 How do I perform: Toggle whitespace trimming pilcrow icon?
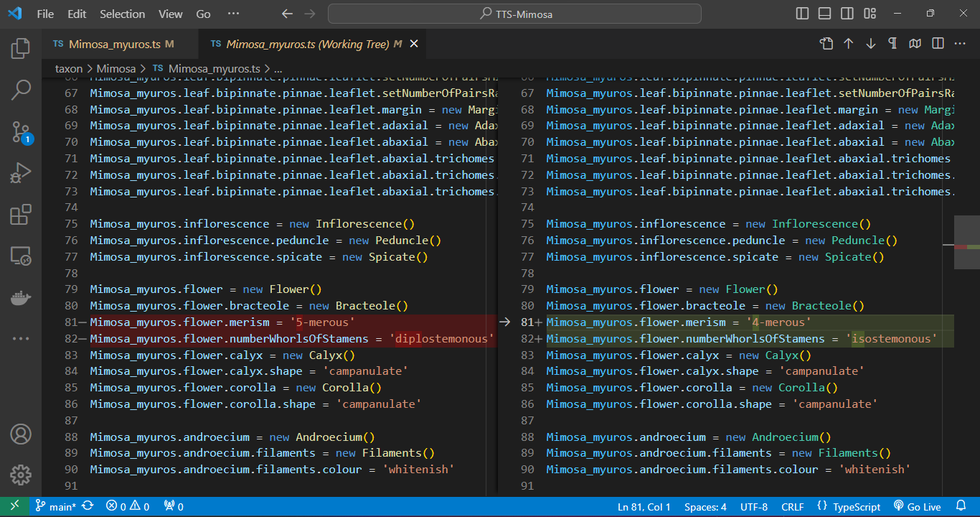point(892,44)
